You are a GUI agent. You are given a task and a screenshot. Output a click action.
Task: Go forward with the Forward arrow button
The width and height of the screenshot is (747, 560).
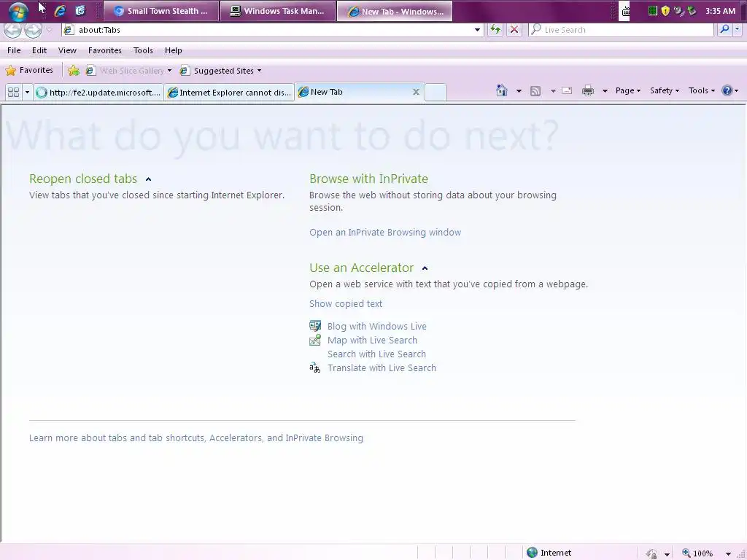coord(32,30)
